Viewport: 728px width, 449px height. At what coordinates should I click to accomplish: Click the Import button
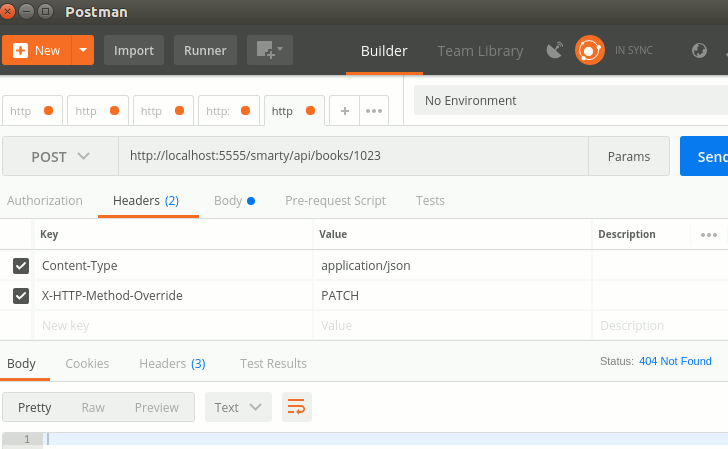(x=134, y=50)
